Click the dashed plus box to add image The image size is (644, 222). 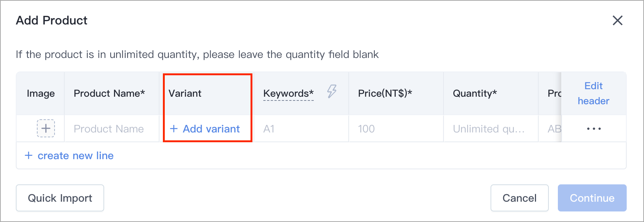[46, 128]
